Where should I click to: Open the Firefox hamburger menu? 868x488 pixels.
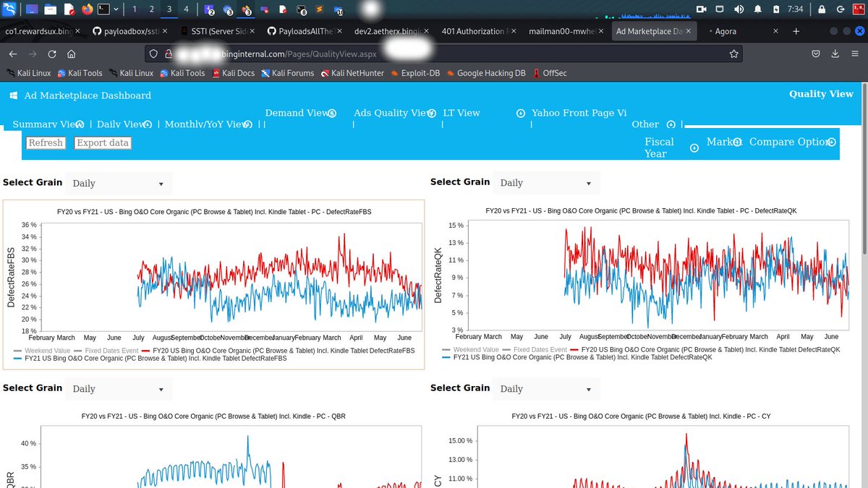pyautogui.click(x=854, y=54)
